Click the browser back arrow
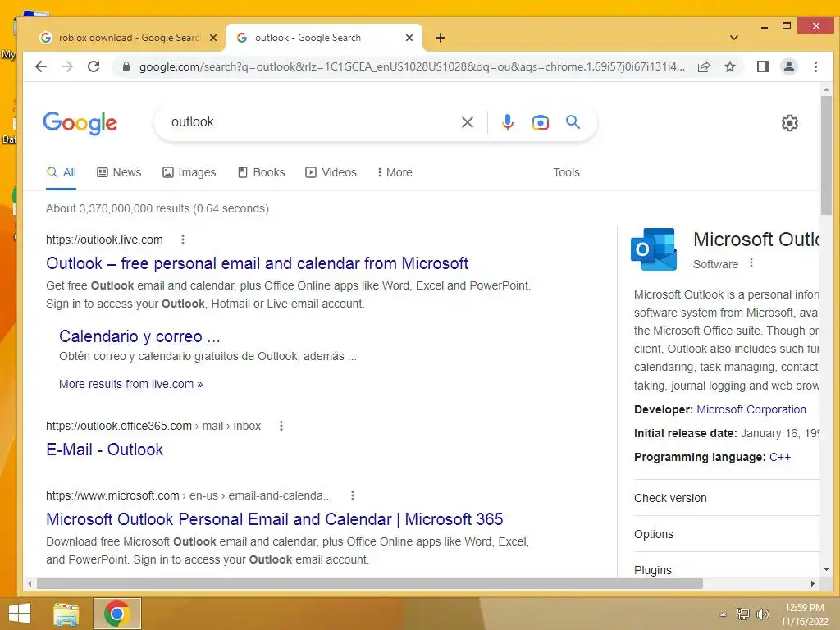The image size is (840, 630). 41,66
